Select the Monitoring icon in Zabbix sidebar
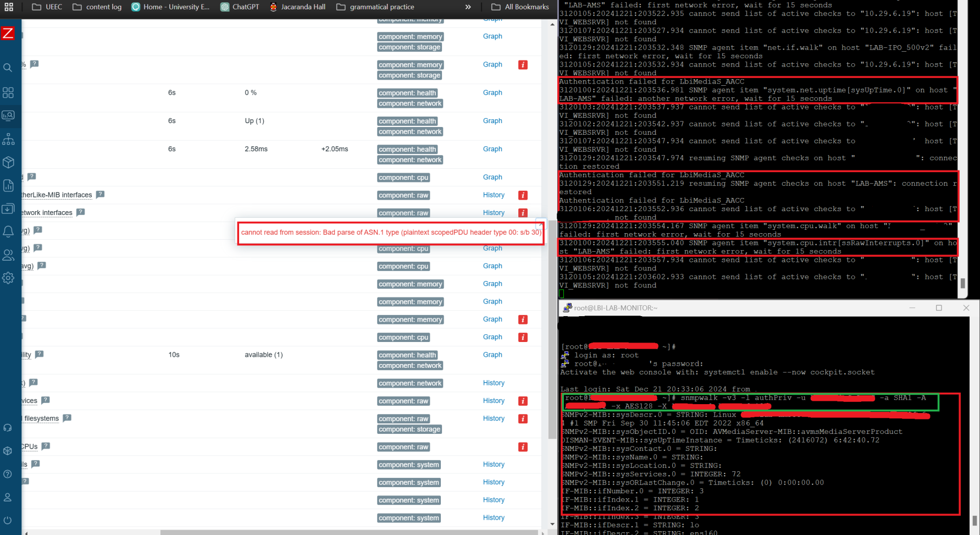The height and width of the screenshot is (535, 980). coord(8,115)
